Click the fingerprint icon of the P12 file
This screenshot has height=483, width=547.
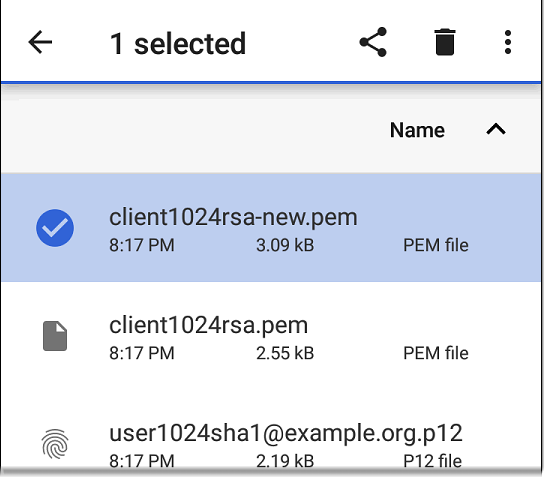(x=55, y=444)
